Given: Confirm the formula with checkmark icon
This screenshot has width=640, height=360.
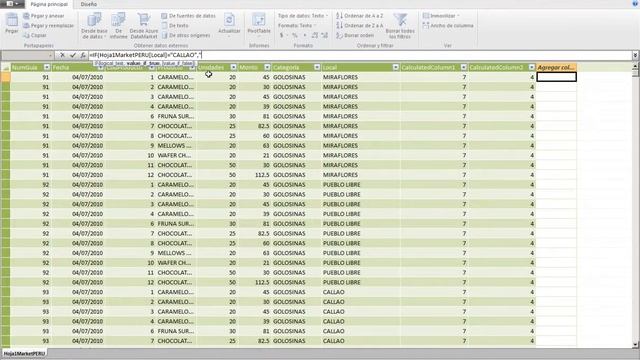Looking at the screenshot, I should tap(73, 55).
